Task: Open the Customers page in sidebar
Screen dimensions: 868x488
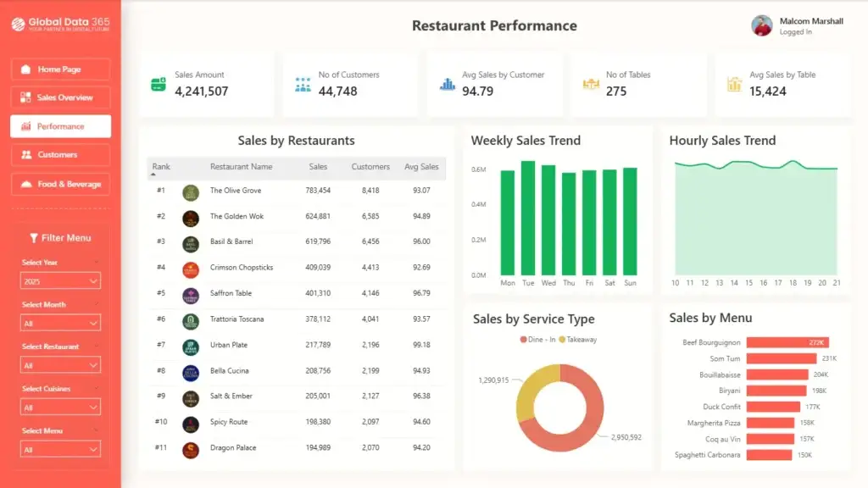Action: (x=60, y=155)
